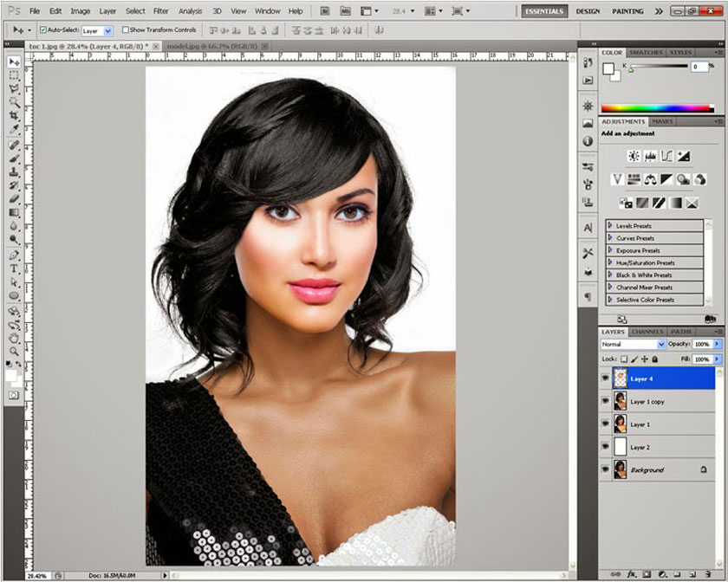
Task: Select the Eraser tool
Action: coord(14,198)
